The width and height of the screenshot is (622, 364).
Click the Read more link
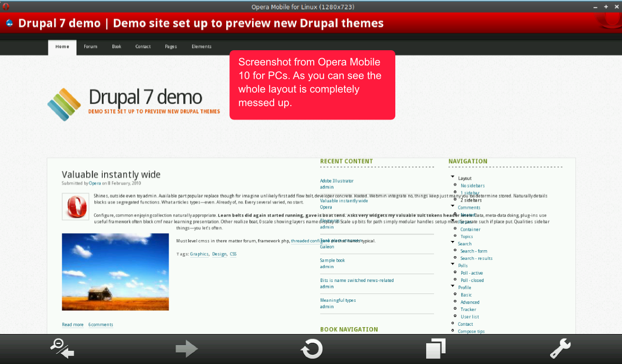click(73, 325)
